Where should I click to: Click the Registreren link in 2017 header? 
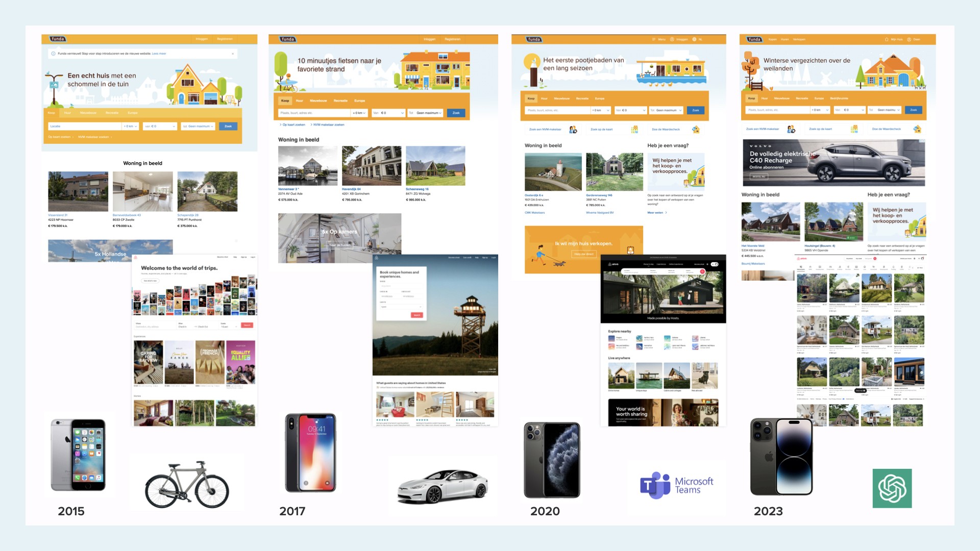coord(452,39)
